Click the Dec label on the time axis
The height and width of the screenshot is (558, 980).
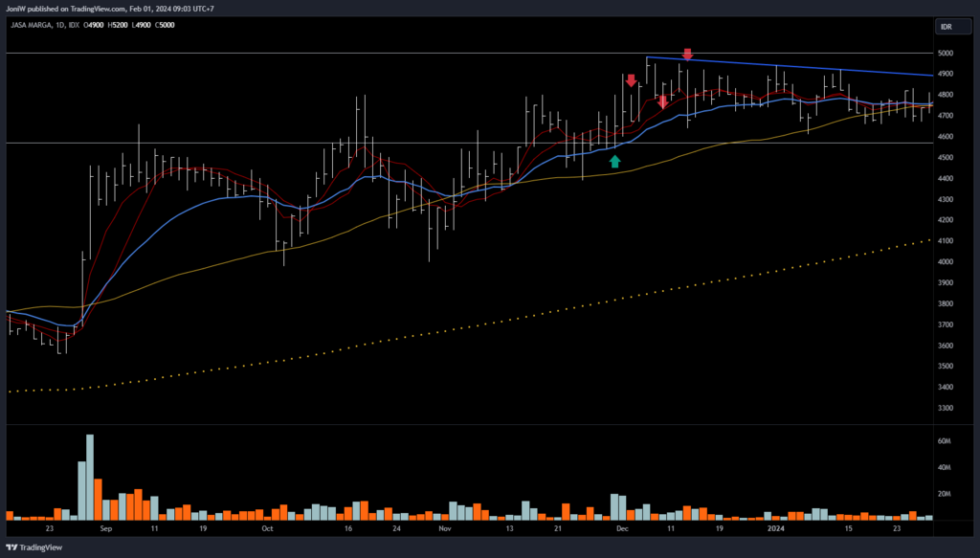coord(623,527)
